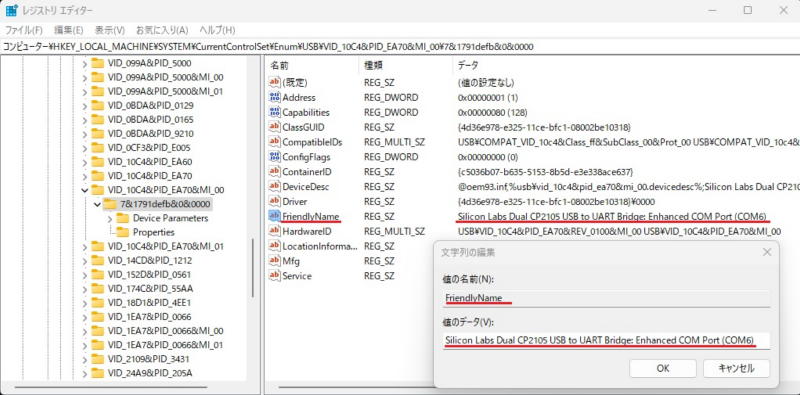The width and height of the screenshot is (800, 395).
Task: Click the tree pane vertical scrollbar
Action: [x=253, y=267]
